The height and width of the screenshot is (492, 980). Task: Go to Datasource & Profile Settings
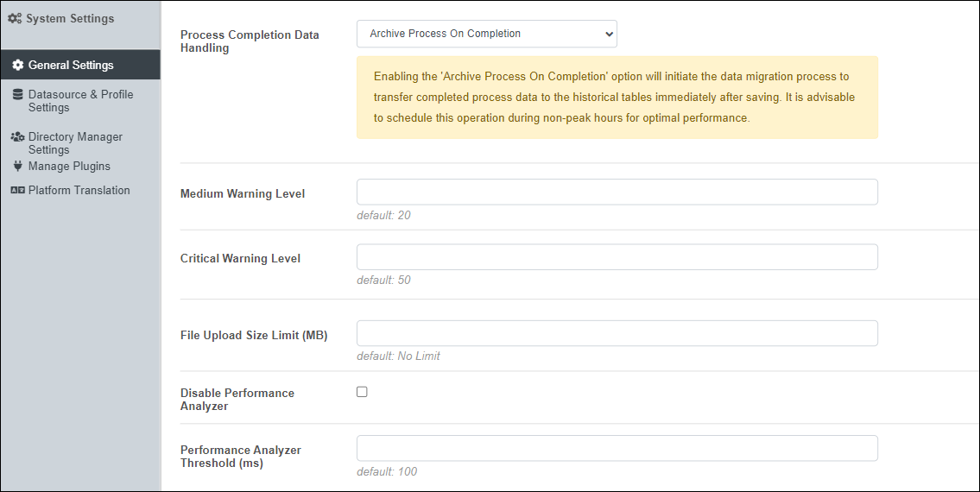(80, 101)
